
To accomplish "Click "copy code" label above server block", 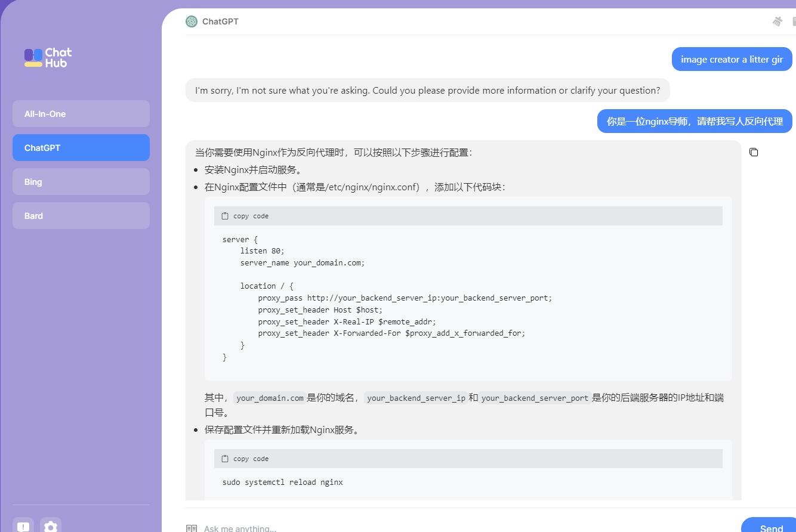I will click(x=251, y=216).
